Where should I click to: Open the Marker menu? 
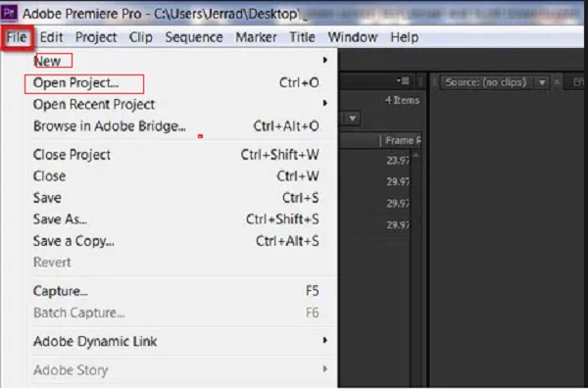coord(256,37)
